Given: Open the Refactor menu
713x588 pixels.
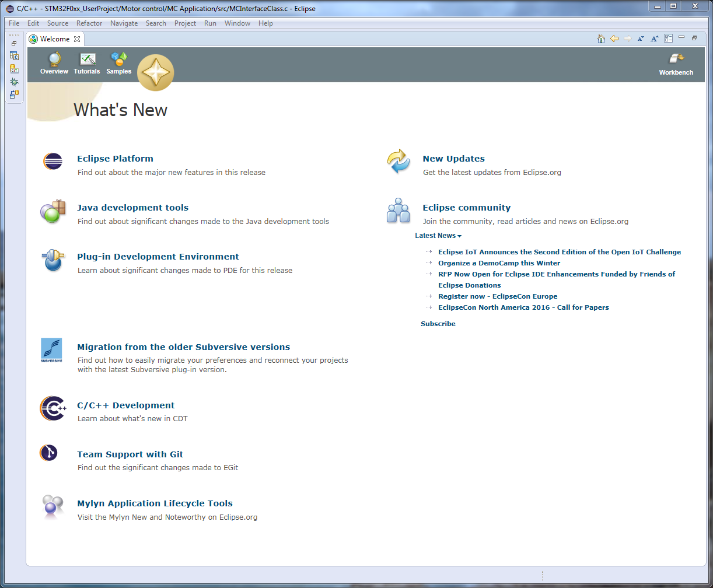Looking at the screenshot, I should tap(89, 23).
